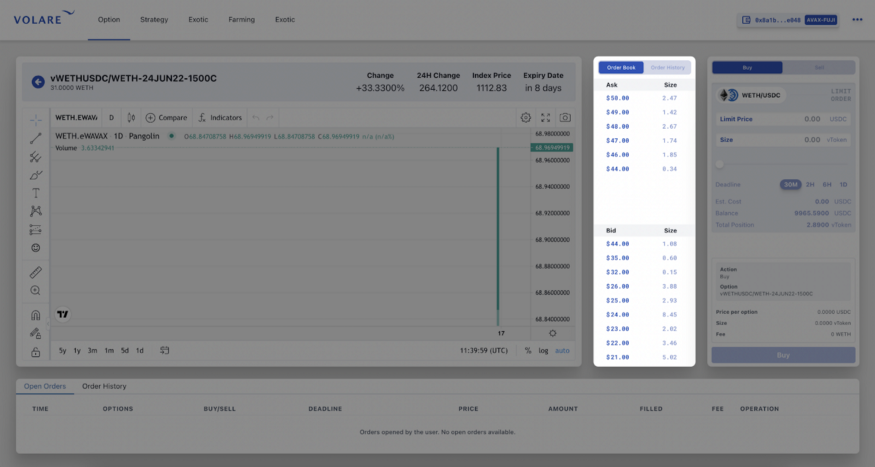Select the trend line drawing tool
This screenshot has width=875, height=467.
pyautogui.click(x=36, y=138)
